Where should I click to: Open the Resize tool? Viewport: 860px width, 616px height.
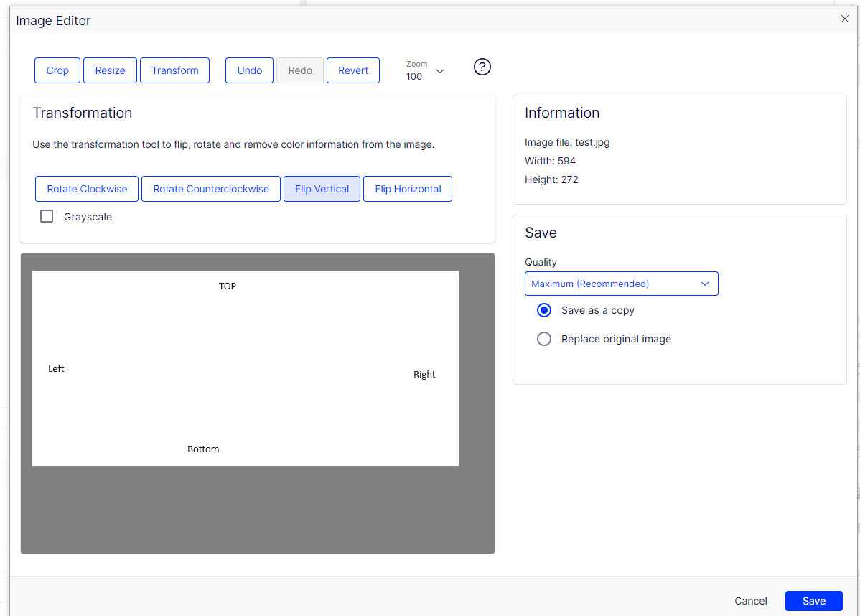(x=110, y=70)
